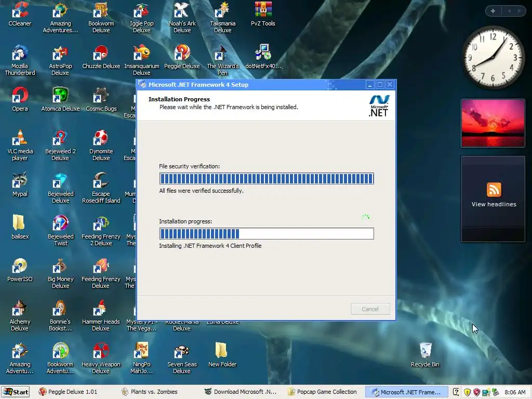This screenshot has width=532, height=399.
Task: Click the analog clock gadget
Action: 493,57
